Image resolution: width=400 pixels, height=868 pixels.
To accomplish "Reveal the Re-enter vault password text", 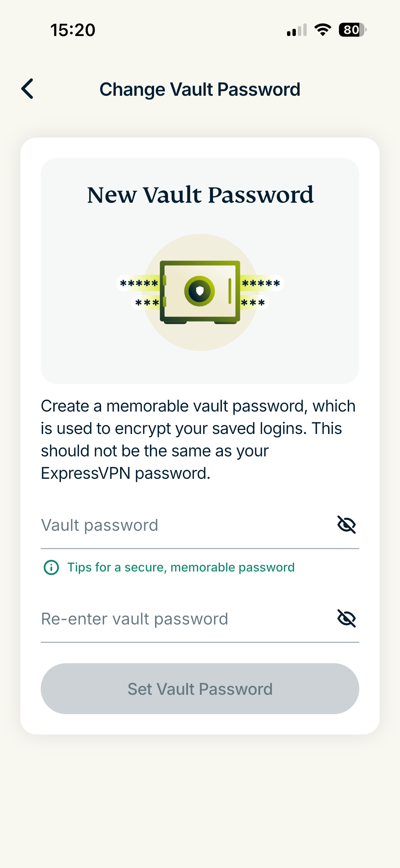I will click(346, 618).
